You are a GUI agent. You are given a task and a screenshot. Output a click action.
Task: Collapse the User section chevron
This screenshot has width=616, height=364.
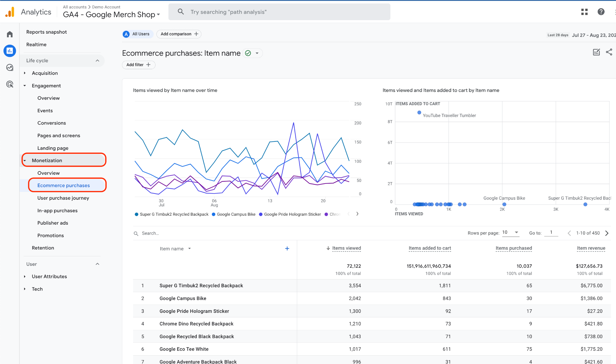[x=97, y=264]
